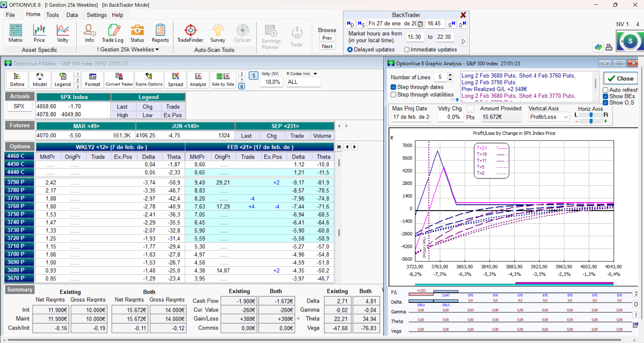This screenshot has width=644, height=343.
Task: Open the File menu
Action: tap(10, 15)
